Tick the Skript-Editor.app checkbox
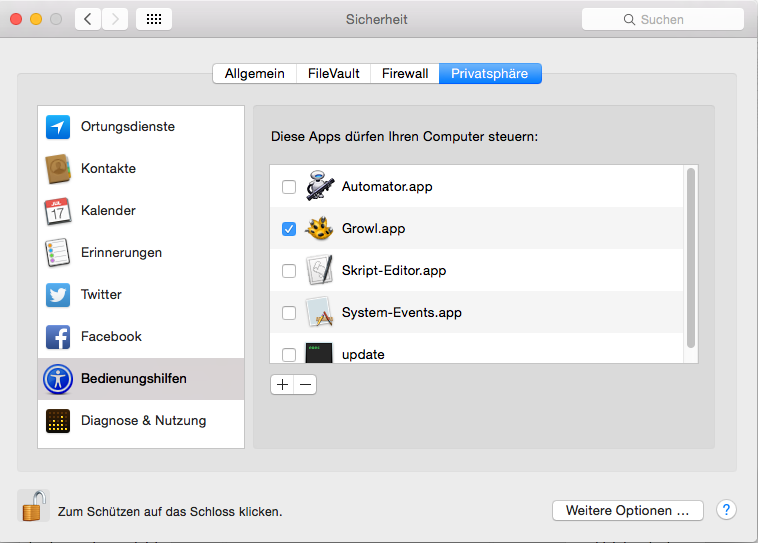The height and width of the screenshot is (543, 758). (289, 271)
